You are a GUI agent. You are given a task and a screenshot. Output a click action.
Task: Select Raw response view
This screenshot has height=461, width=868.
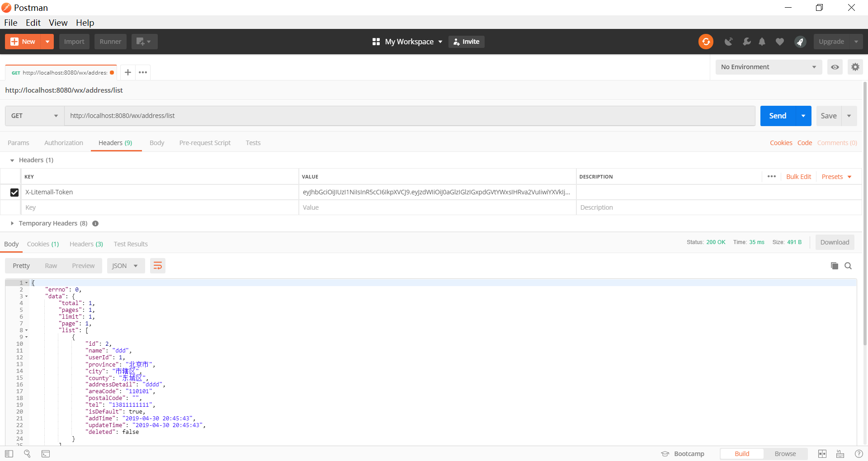51,266
